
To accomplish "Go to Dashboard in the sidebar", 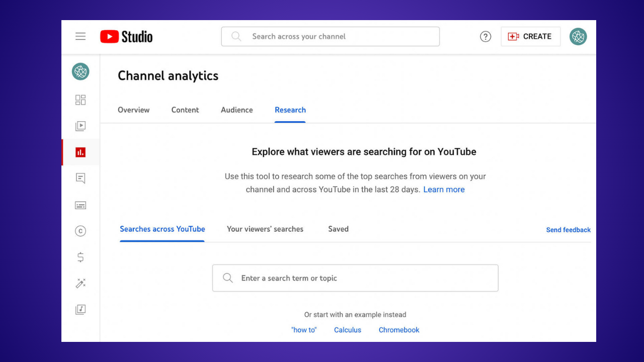I will (80, 100).
